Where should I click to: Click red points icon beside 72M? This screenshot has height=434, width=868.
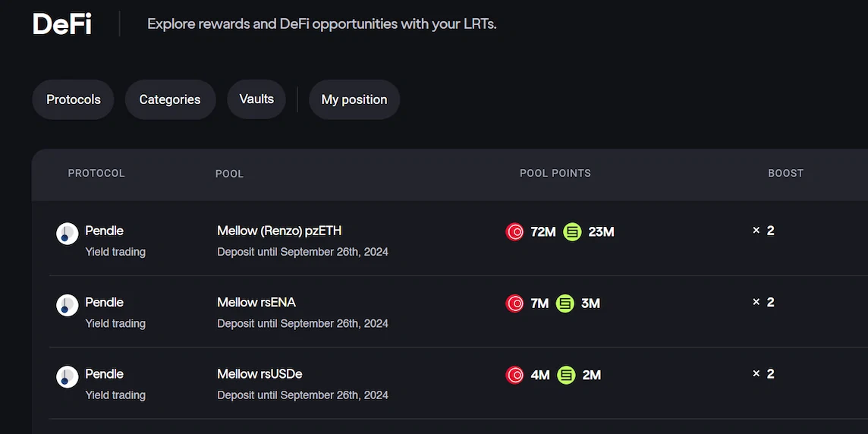pos(515,232)
